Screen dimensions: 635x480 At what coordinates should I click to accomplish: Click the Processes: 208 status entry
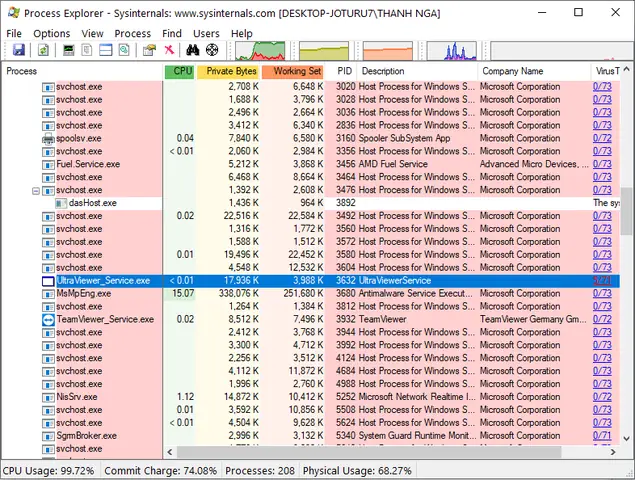point(260,471)
